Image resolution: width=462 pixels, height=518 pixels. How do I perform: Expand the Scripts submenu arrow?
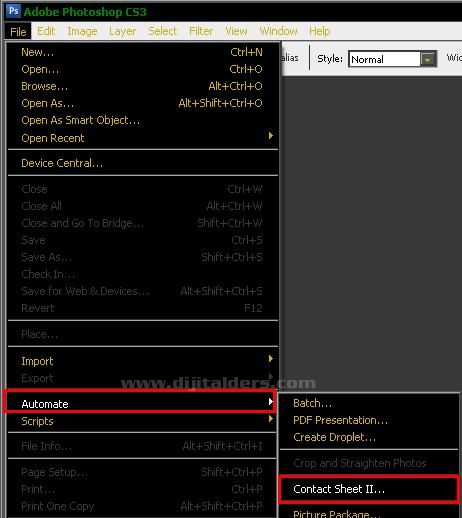271,419
